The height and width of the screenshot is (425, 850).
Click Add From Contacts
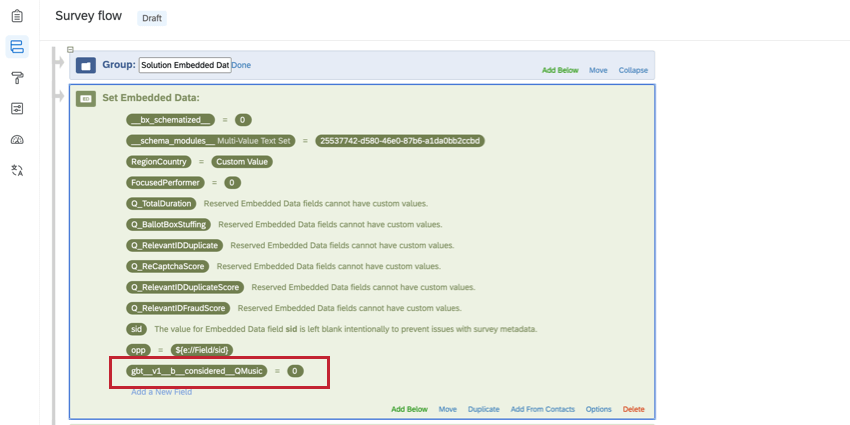point(543,409)
